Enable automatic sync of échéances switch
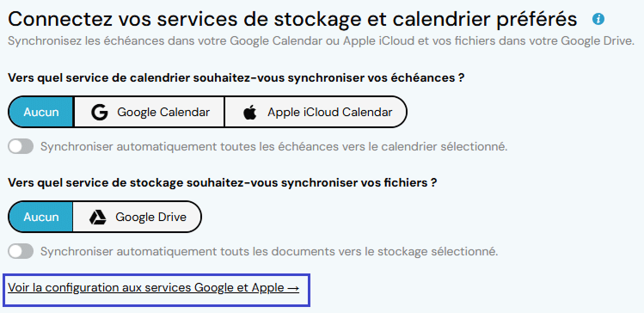The width and height of the screenshot is (644, 313). pos(21,146)
